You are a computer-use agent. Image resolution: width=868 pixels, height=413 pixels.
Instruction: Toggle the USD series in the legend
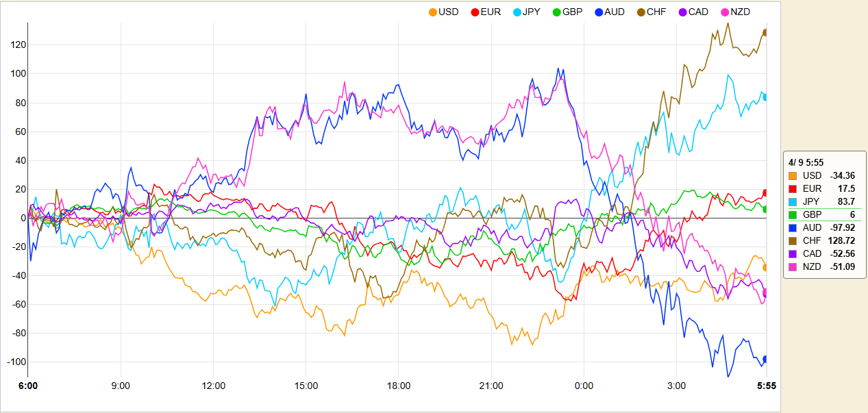(x=444, y=12)
